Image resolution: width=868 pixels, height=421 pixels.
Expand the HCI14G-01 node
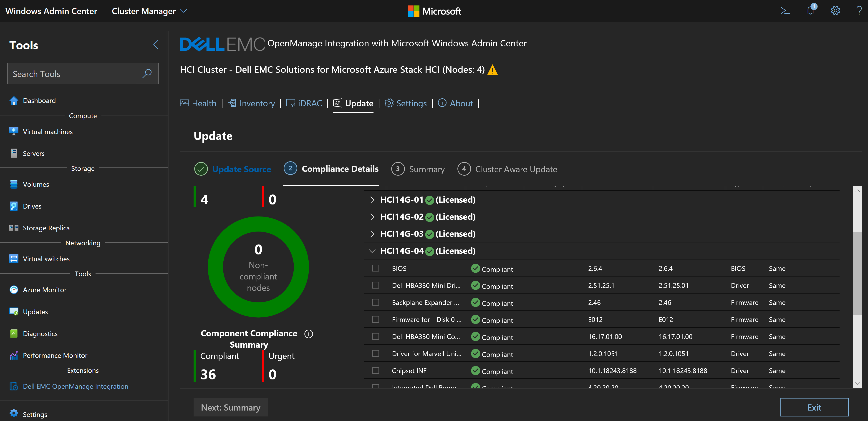coord(372,200)
